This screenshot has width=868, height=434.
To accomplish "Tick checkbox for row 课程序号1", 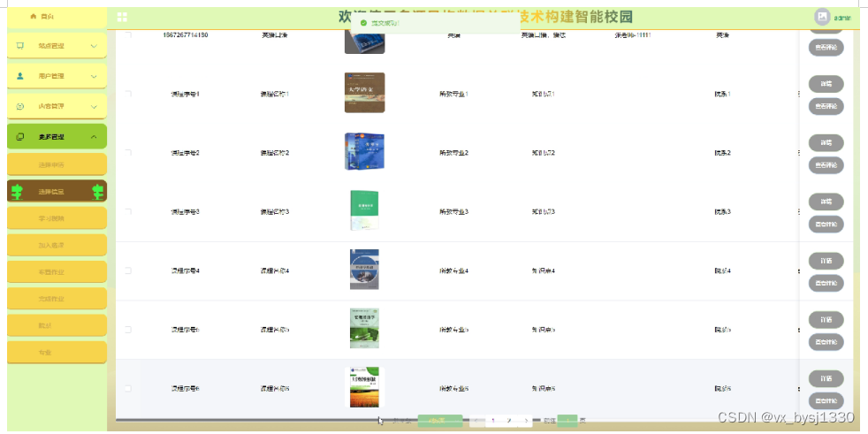I will point(128,94).
